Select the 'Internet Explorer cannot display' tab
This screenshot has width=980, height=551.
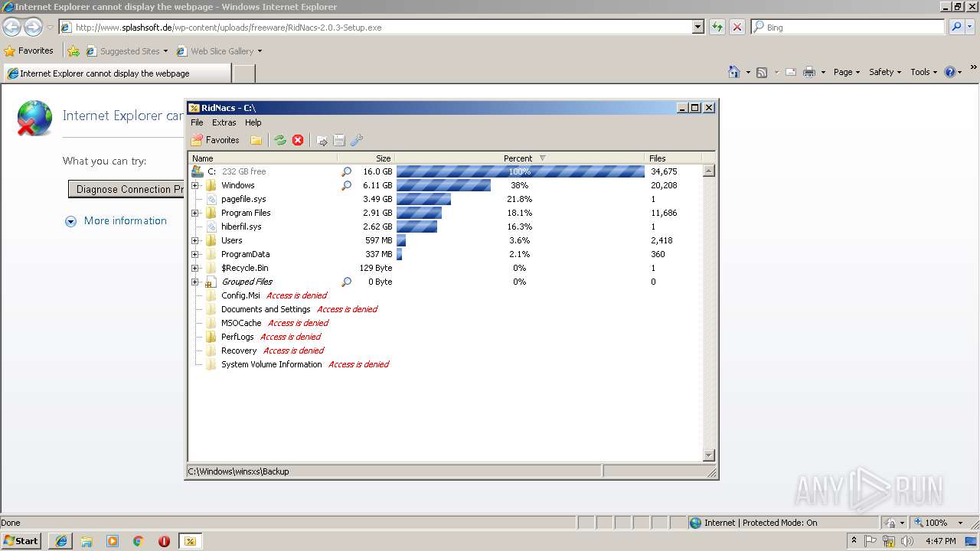pos(116,73)
